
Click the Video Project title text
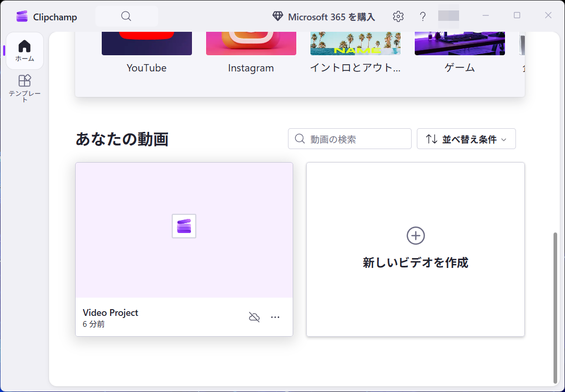coord(110,313)
